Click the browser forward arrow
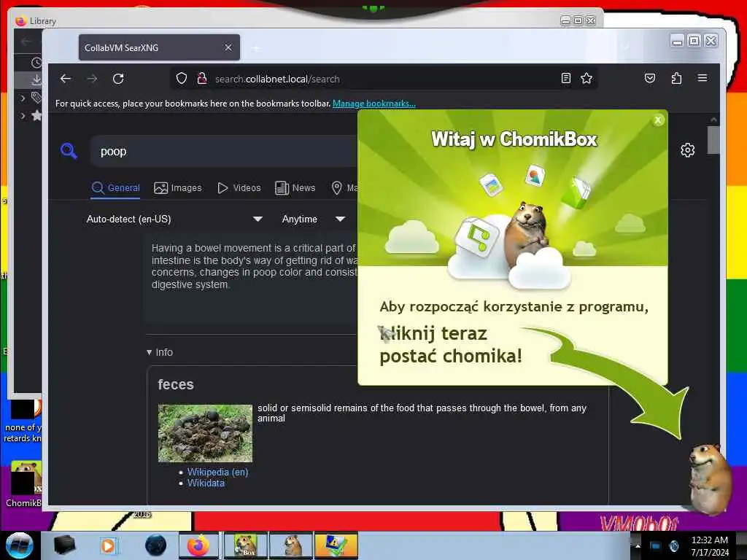The height and width of the screenshot is (560, 747). point(92,79)
